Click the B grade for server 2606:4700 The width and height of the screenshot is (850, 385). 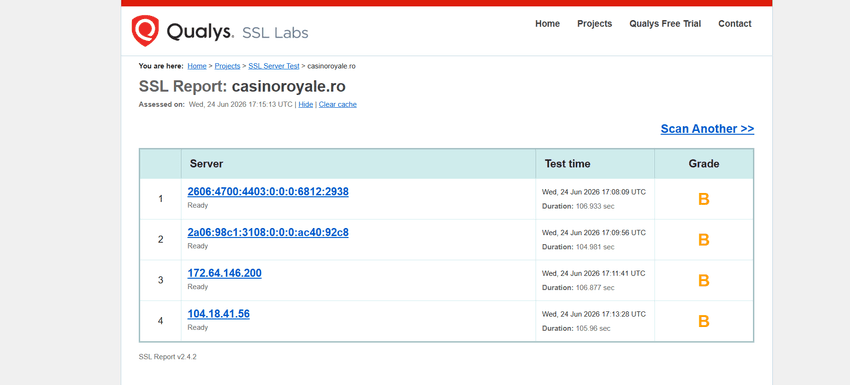[x=704, y=200]
